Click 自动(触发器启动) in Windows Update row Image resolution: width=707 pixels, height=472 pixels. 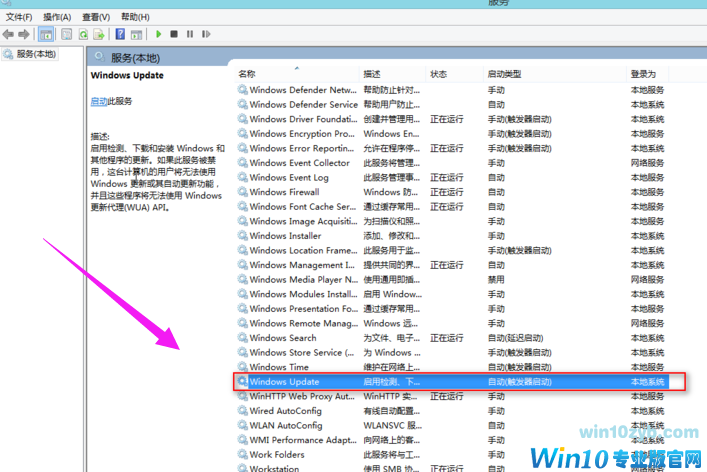[x=519, y=382]
